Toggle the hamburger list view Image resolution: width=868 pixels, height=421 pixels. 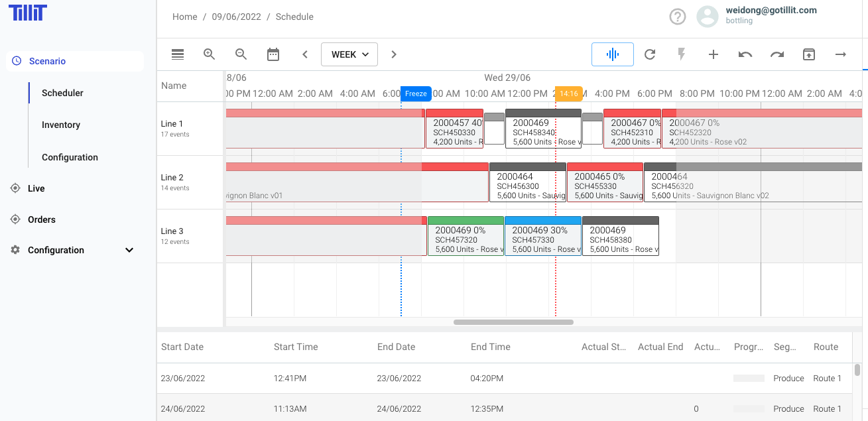177,54
